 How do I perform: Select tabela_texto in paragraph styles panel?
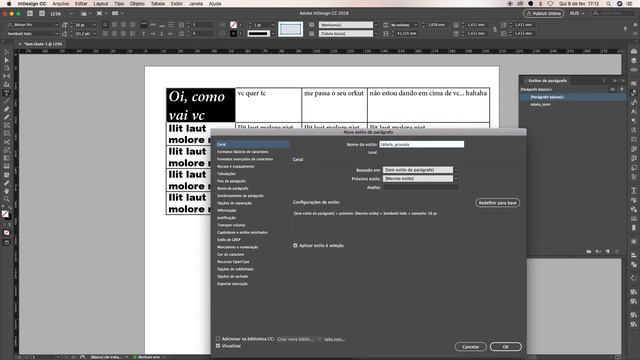click(x=540, y=104)
